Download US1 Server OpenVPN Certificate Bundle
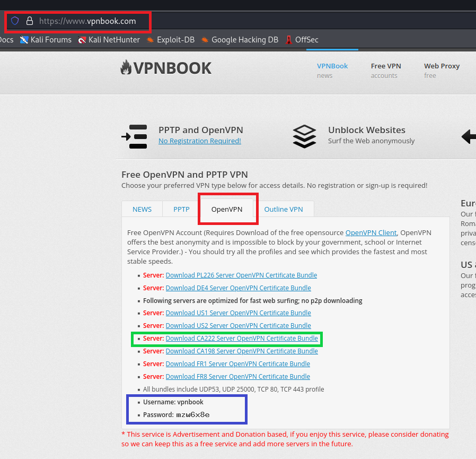The width and height of the screenshot is (476, 459). (238, 313)
